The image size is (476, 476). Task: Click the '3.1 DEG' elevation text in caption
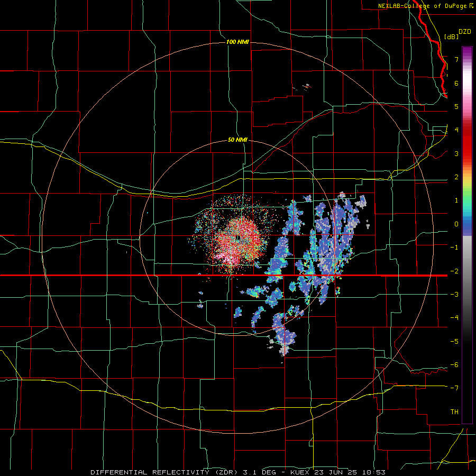click(x=259, y=472)
